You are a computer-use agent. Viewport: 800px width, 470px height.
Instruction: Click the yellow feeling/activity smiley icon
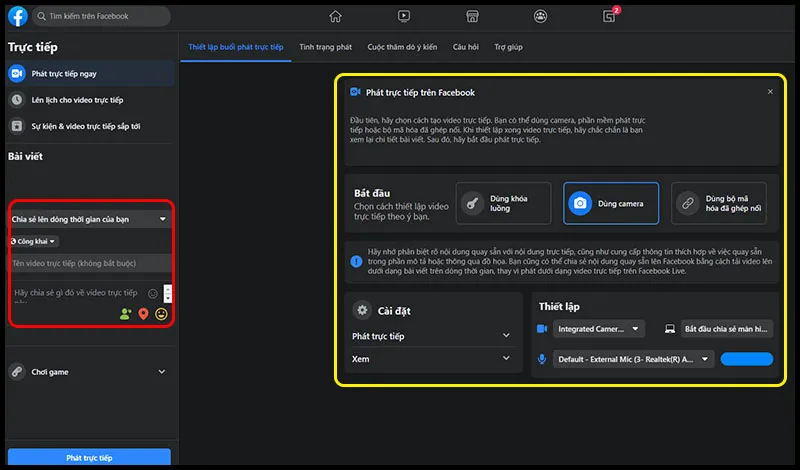pyautogui.click(x=161, y=314)
